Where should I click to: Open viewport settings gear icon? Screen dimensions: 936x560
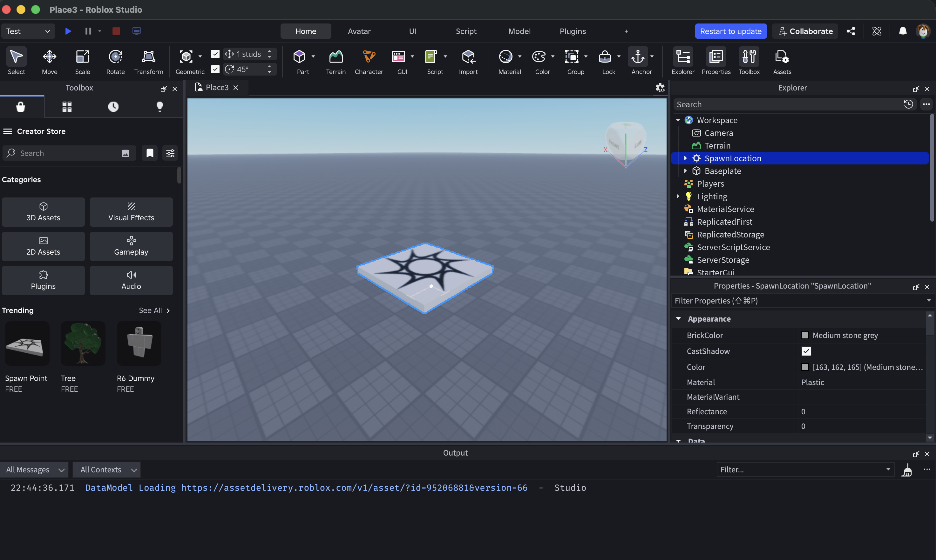point(660,88)
